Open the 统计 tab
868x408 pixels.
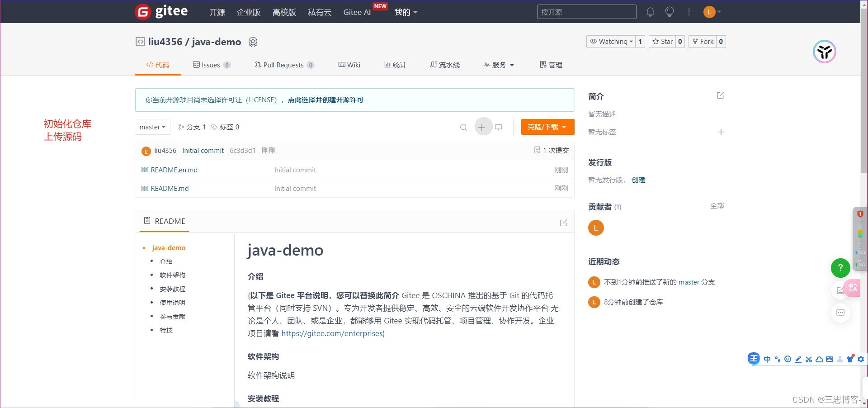tap(395, 65)
